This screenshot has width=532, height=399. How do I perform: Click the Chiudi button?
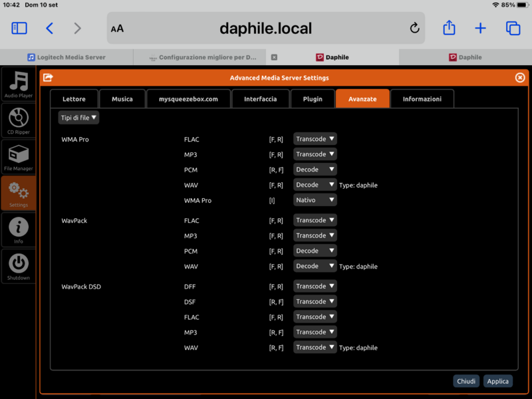pyautogui.click(x=466, y=381)
